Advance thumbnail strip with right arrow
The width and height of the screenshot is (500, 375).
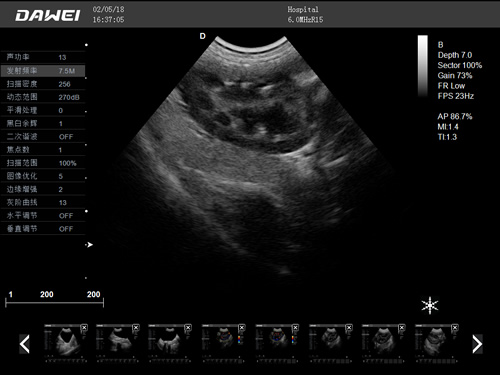[477, 344]
